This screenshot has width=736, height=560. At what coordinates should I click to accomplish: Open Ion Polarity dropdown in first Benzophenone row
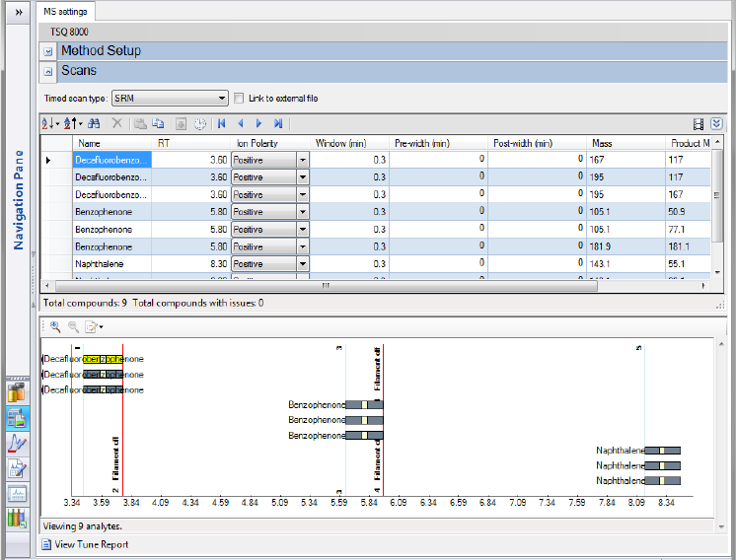point(302,212)
